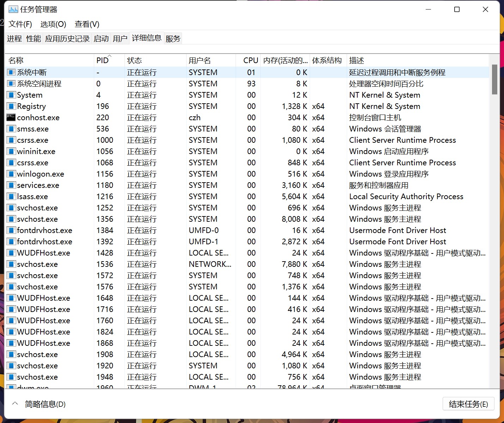The width and height of the screenshot is (504, 423).
Task: Click the conhost.exe console icon
Action: coord(11,117)
